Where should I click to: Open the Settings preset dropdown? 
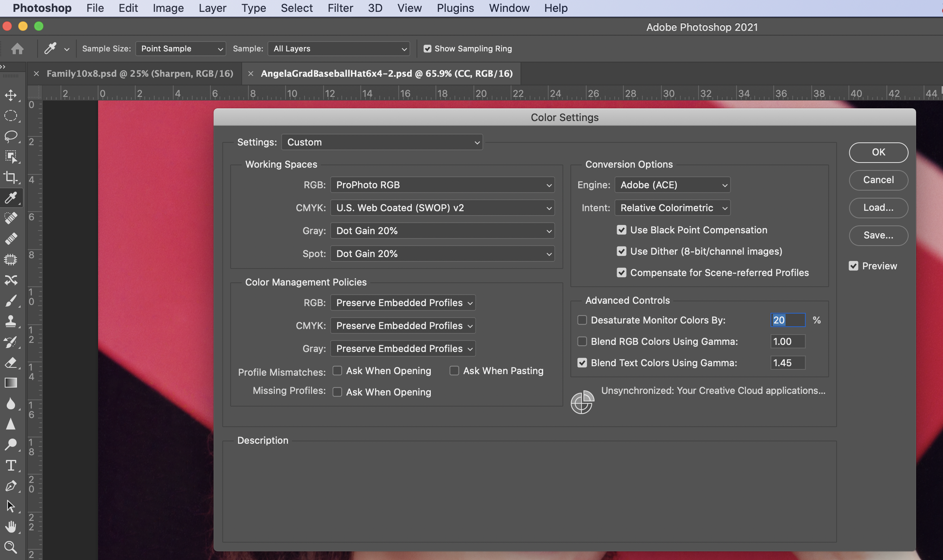[382, 142]
